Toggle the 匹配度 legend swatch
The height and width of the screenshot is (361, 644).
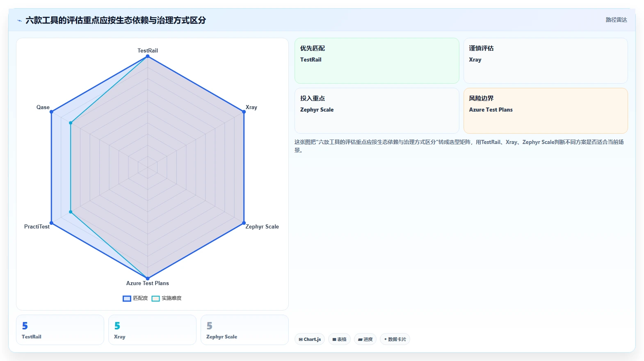pyautogui.click(x=127, y=298)
